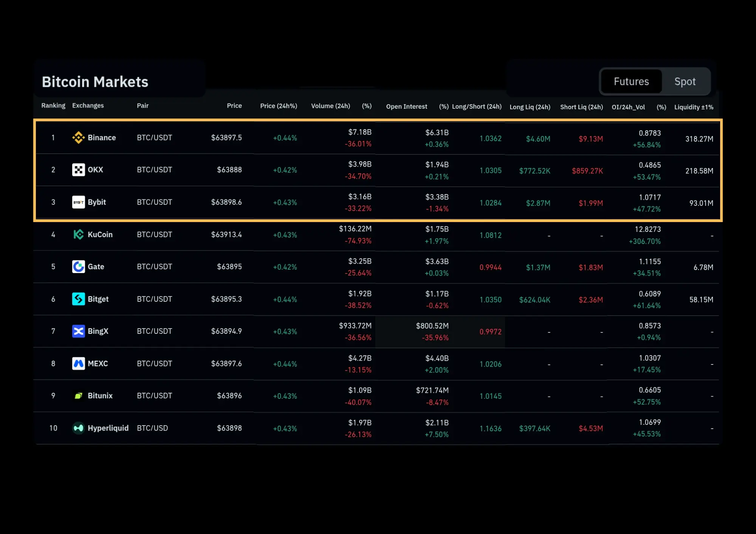Viewport: 756px width, 534px height.
Task: Open the MEXC exchange link
Action: click(98, 364)
